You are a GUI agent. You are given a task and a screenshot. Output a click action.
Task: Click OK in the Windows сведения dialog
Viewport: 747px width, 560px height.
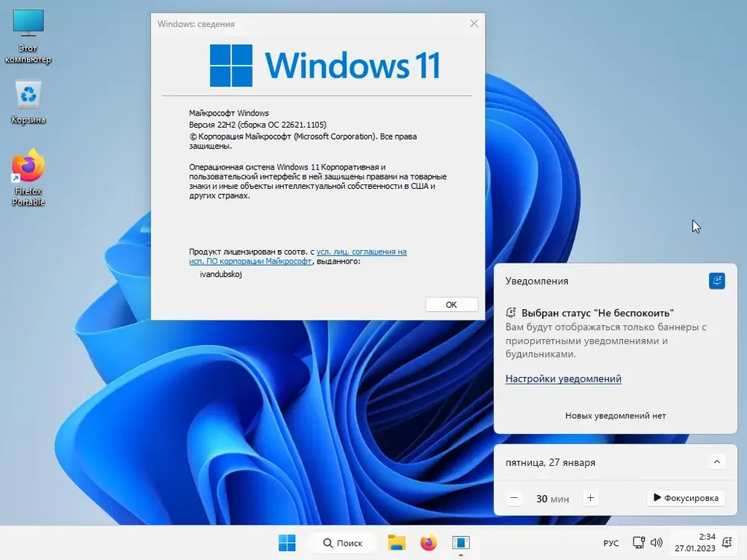(x=451, y=305)
